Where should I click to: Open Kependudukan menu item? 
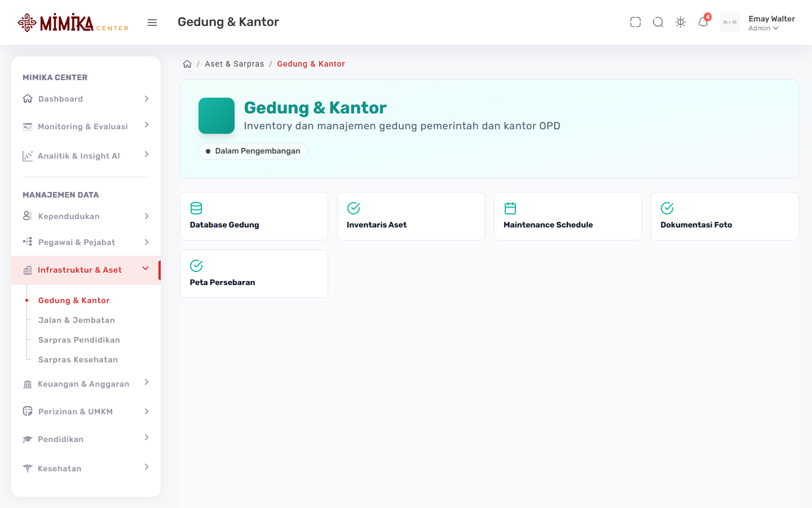tap(86, 216)
